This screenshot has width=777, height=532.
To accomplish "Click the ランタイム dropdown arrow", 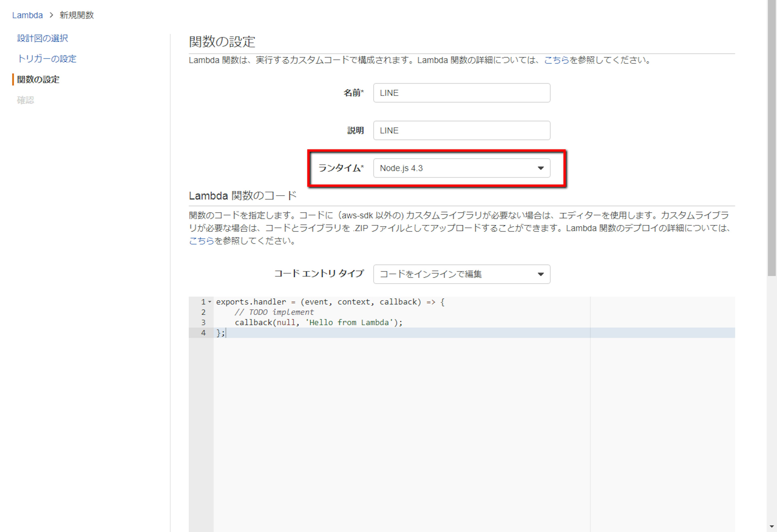I will click(541, 168).
